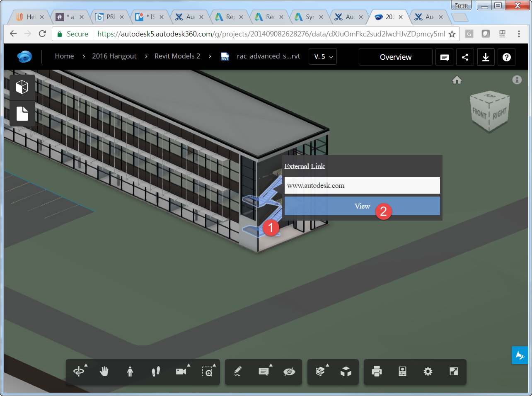
Task: Share the model via the share icon
Action: 465,57
